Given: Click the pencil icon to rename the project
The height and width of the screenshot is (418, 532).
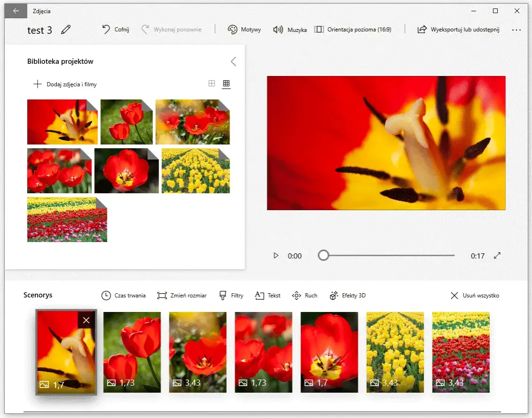Looking at the screenshot, I should coord(66,30).
